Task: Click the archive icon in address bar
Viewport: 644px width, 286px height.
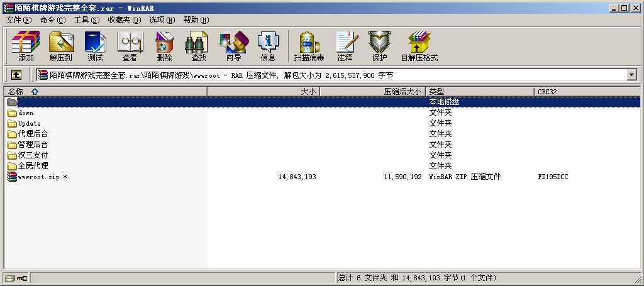Action: click(42, 75)
